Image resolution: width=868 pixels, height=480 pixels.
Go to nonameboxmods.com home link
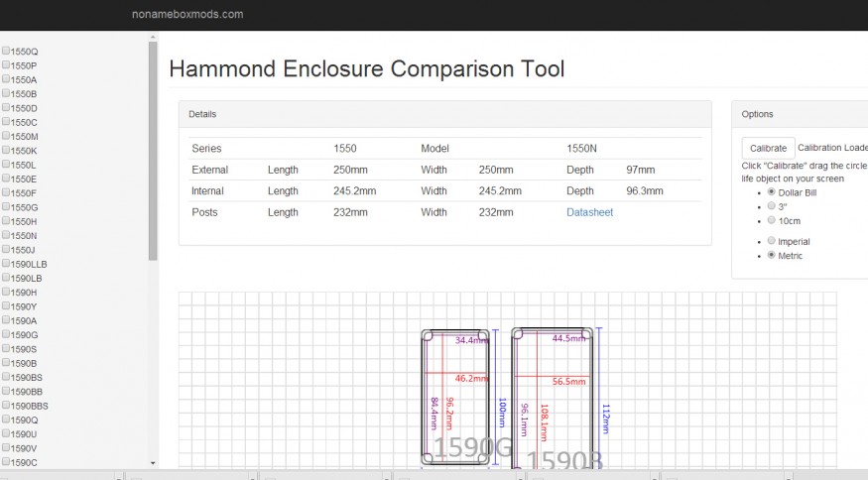[187, 15]
